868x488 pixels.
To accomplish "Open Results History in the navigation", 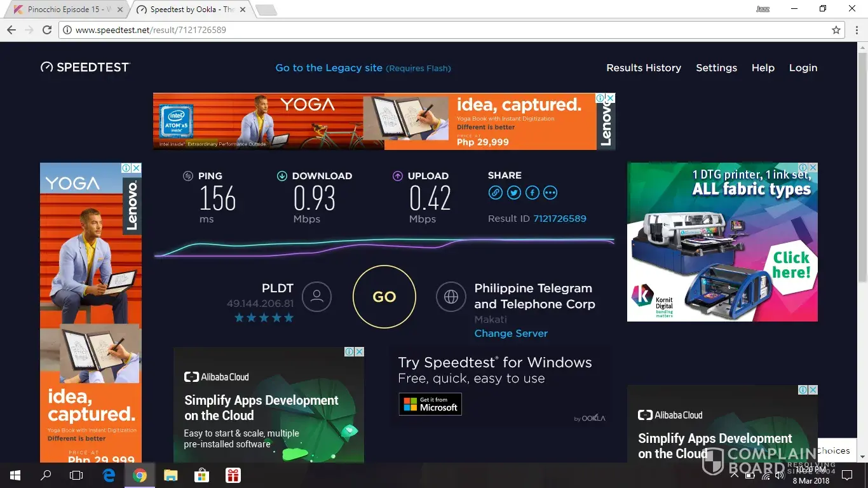I will coord(644,68).
